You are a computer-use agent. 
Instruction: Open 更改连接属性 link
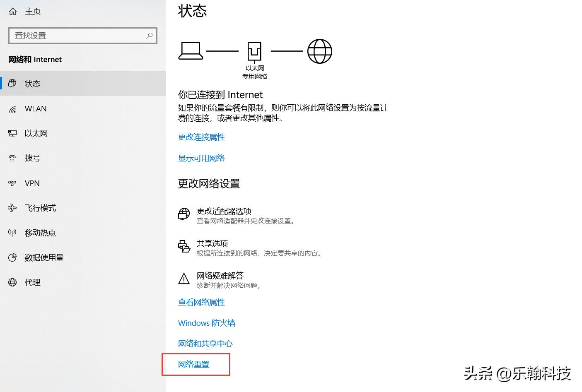pyautogui.click(x=201, y=137)
